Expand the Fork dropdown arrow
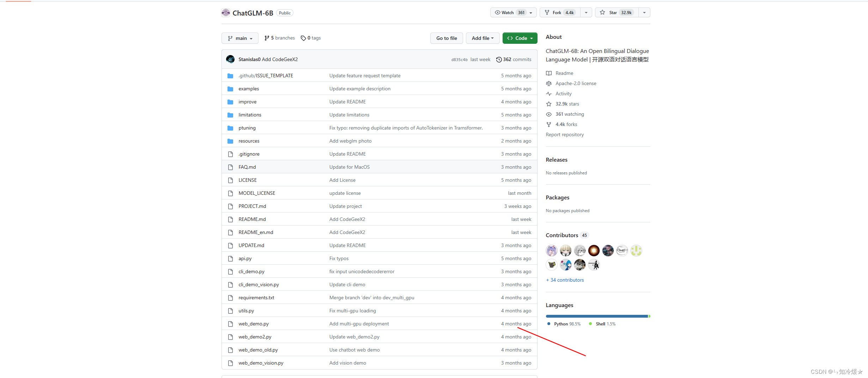 [x=586, y=13]
